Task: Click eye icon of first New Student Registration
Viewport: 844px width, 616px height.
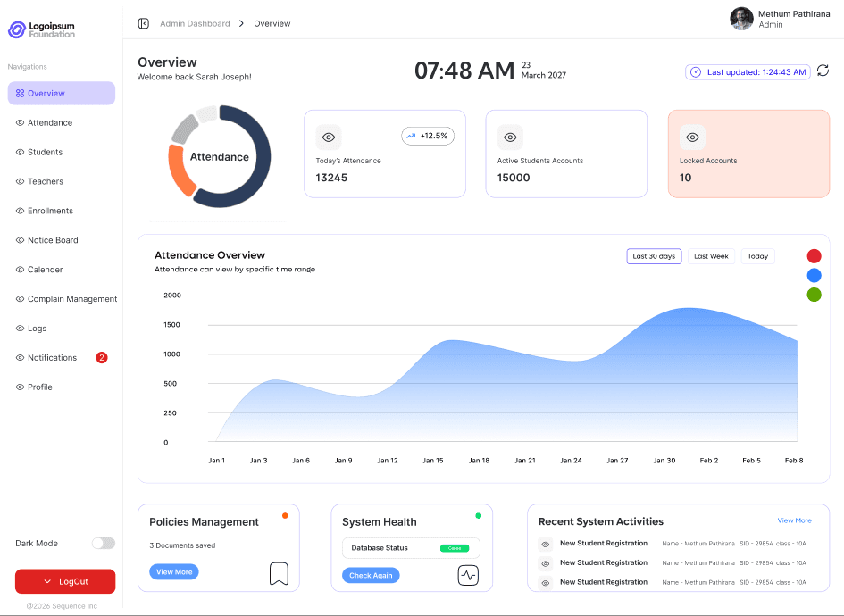Action: click(x=546, y=545)
